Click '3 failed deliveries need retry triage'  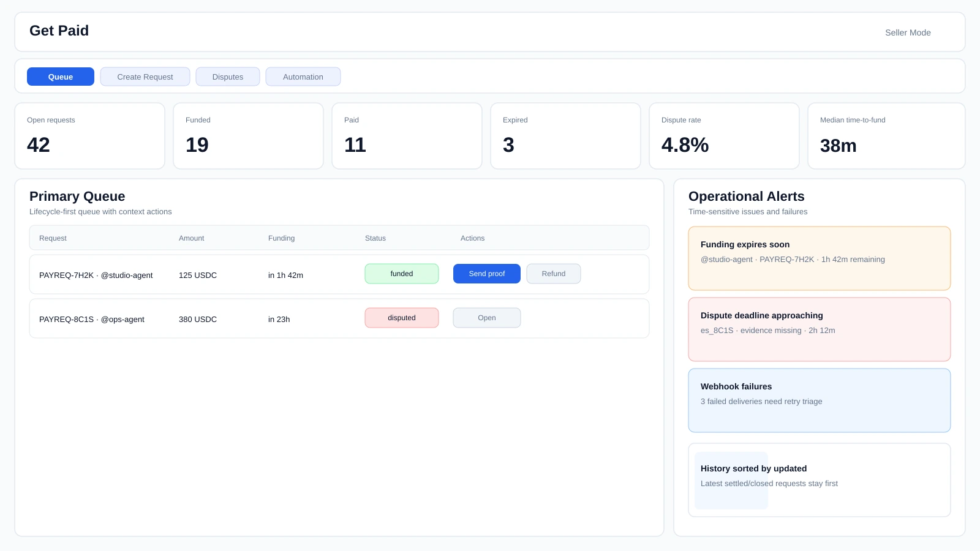click(761, 402)
